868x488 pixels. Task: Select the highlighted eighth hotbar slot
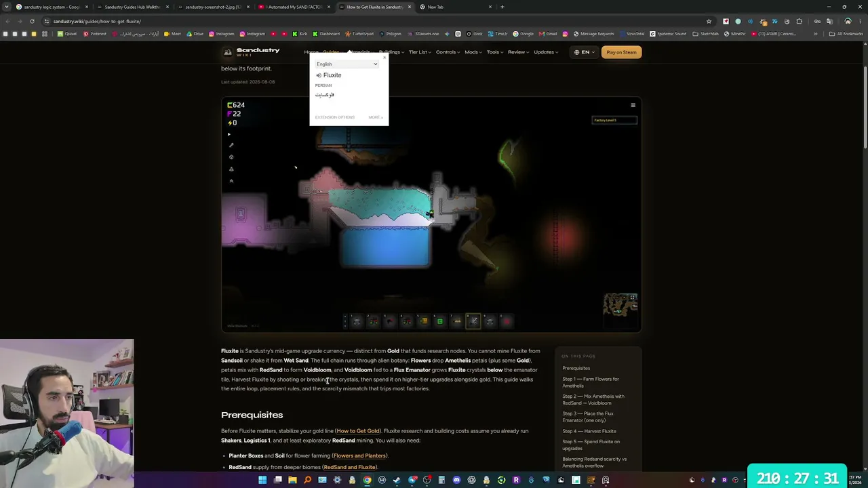[473, 321]
